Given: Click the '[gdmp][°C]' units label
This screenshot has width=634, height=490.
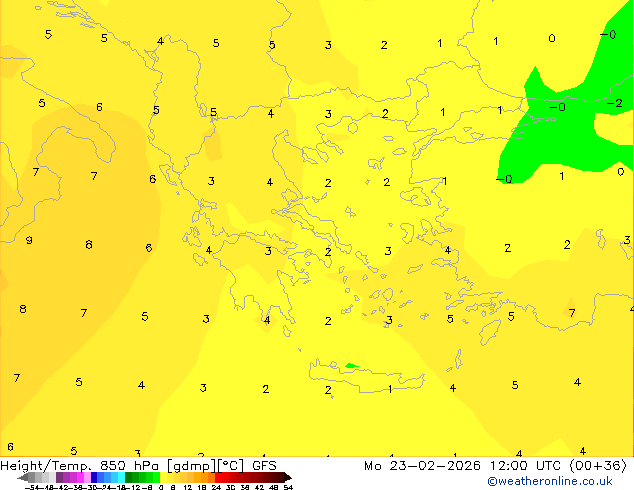Looking at the screenshot, I should click(x=205, y=466).
